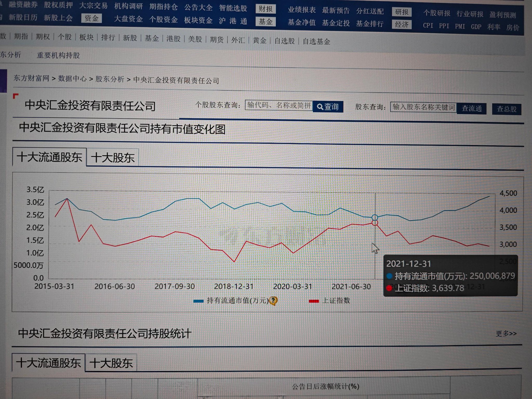
Task: Open 基金排行 link in top menu
Action: coord(369,24)
